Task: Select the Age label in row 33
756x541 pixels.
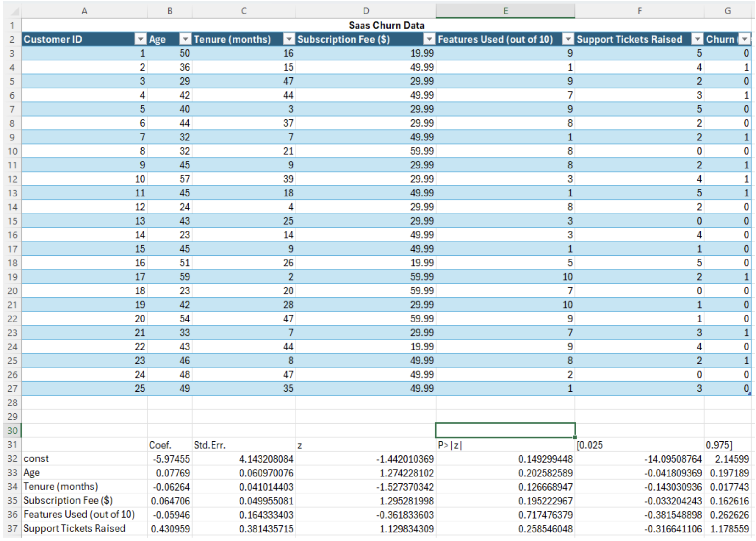Action: click(85, 473)
